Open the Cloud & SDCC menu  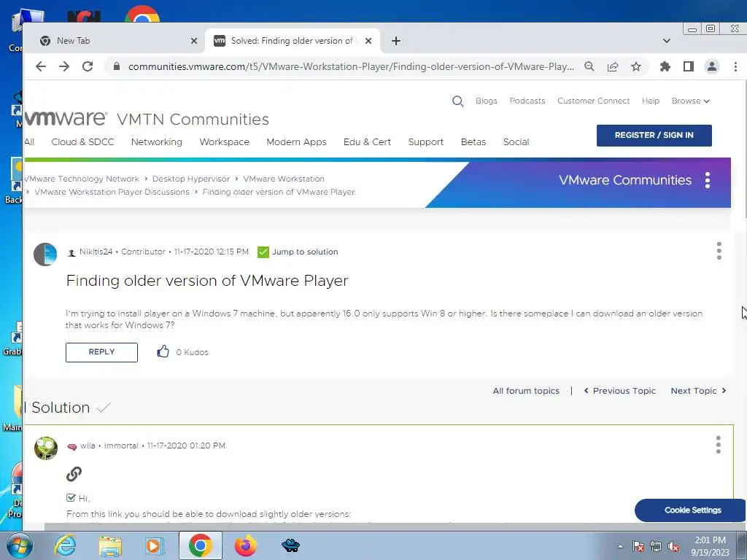tap(83, 142)
